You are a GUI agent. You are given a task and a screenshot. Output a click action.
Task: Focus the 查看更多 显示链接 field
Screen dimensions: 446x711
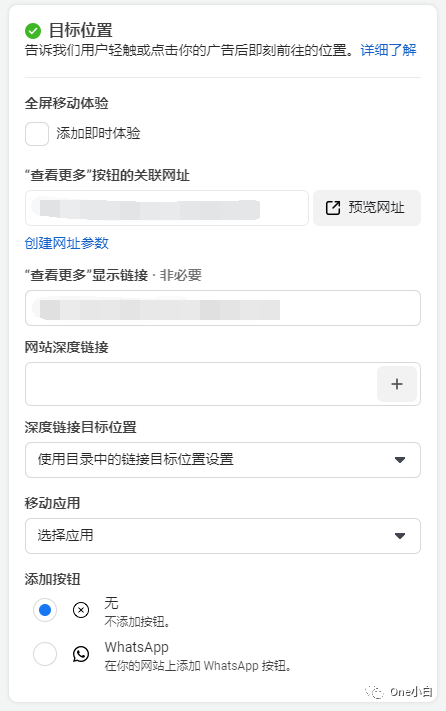pos(223,308)
